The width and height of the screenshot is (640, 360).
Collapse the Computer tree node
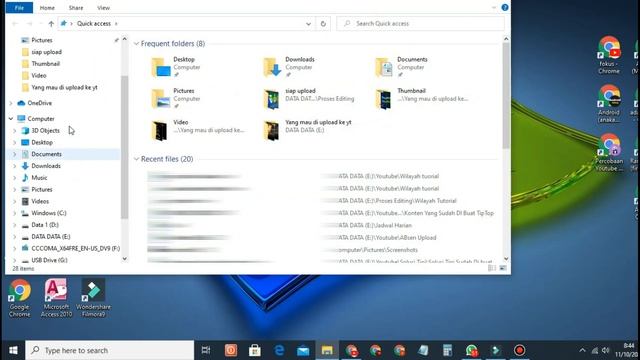(11, 119)
